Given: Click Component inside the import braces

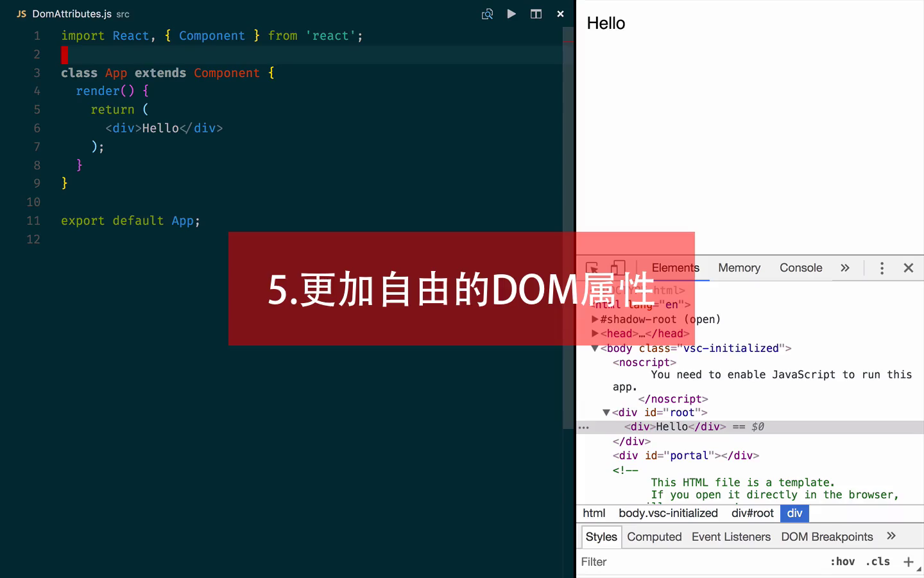Looking at the screenshot, I should 212,35.
